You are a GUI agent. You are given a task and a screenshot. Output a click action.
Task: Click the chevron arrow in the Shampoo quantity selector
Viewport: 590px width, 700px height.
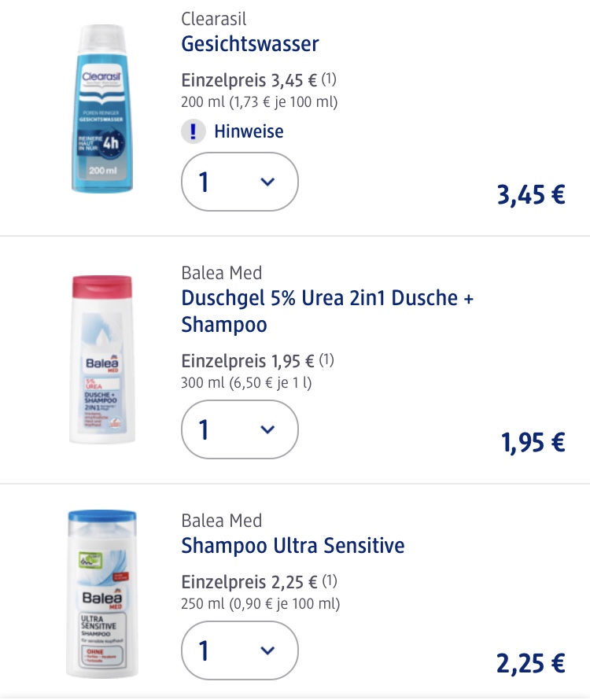click(x=267, y=650)
